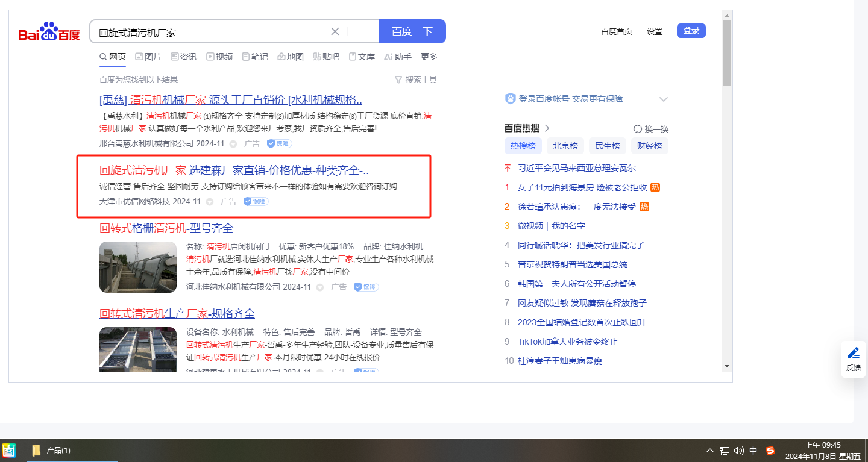Open the 回转式格栅清污机-型号齐全 result link
Screen dimensions: 868x462
point(166,228)
